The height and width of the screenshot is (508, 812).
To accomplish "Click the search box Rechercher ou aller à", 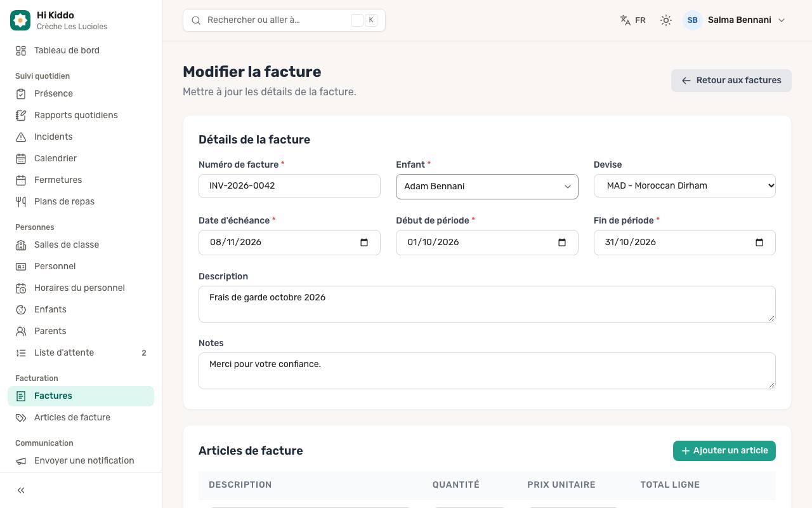I will point(284,20).
